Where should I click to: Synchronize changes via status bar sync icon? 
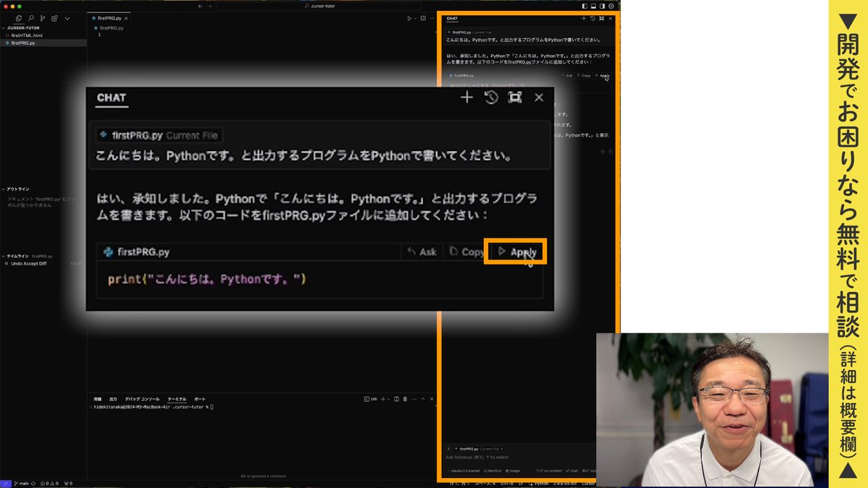[35, 483]
